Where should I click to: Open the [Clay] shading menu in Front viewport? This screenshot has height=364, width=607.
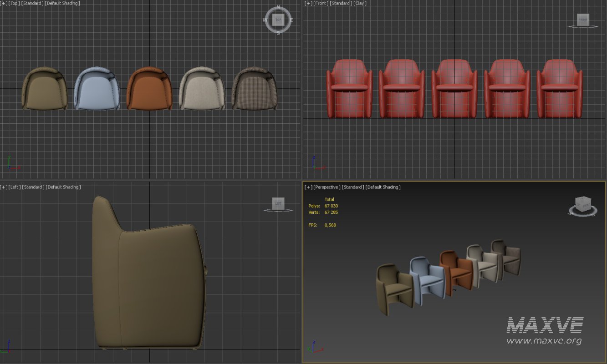[x=360, y=3]
